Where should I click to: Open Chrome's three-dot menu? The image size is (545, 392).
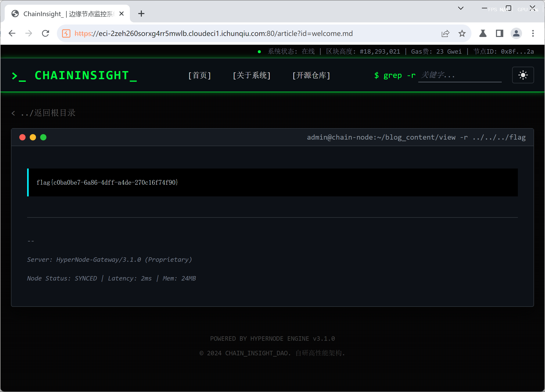click(533, 33)
